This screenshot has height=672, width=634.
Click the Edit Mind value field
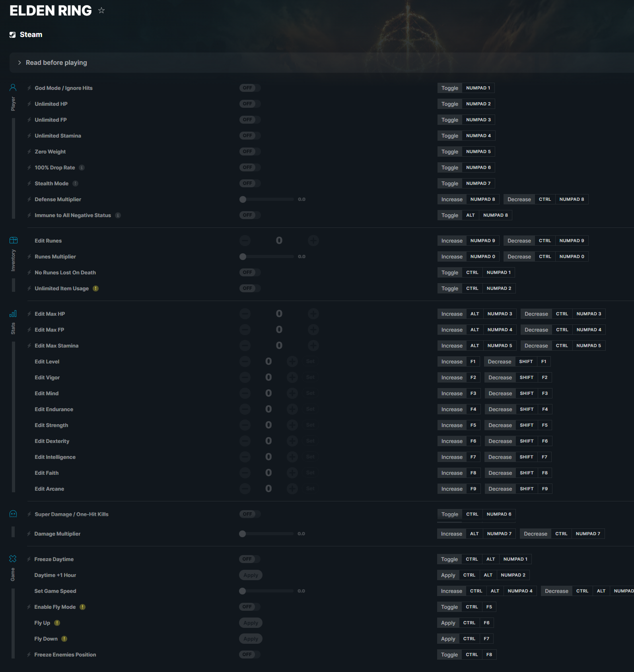tap(268, 393)
